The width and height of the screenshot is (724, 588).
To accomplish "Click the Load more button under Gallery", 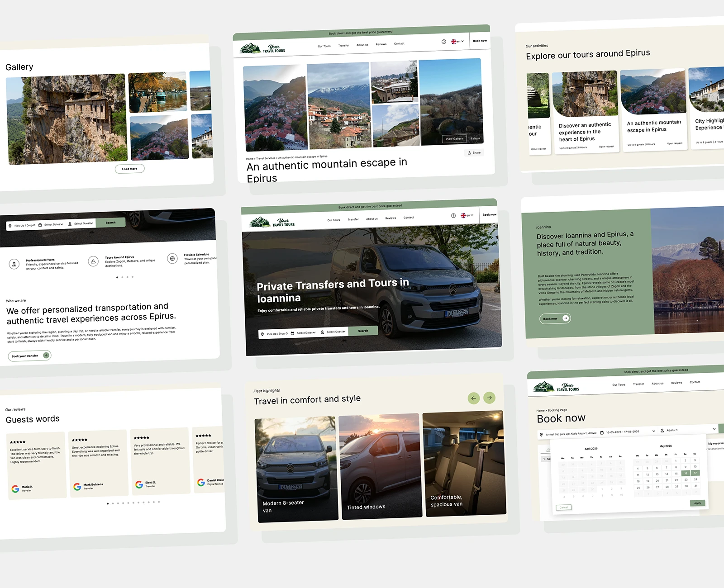I will pos(129,169).
